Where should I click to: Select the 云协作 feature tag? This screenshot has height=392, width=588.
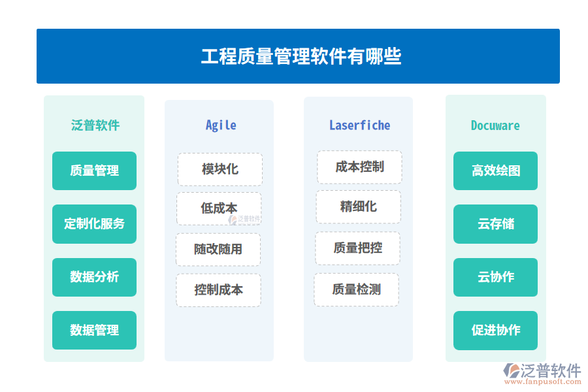(x=495, y=277)
